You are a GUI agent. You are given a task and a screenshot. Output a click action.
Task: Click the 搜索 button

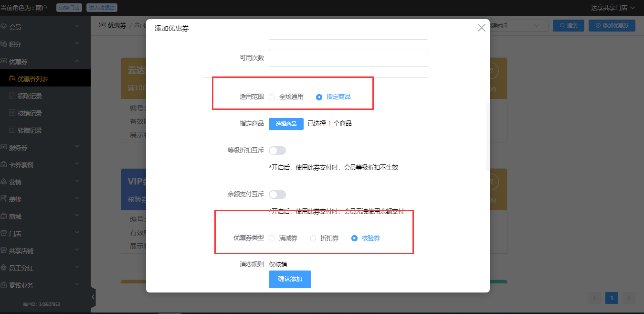tap(569, 26)
